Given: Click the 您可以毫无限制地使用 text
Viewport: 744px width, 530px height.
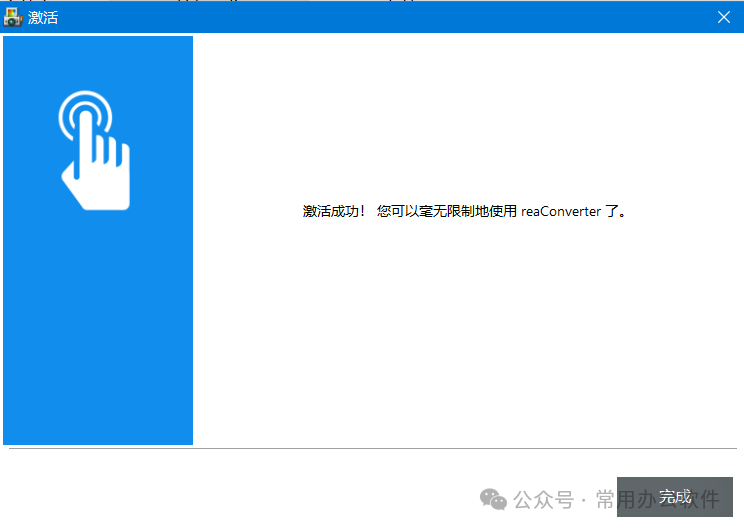Looking at the screenshot, I should 448,212.
